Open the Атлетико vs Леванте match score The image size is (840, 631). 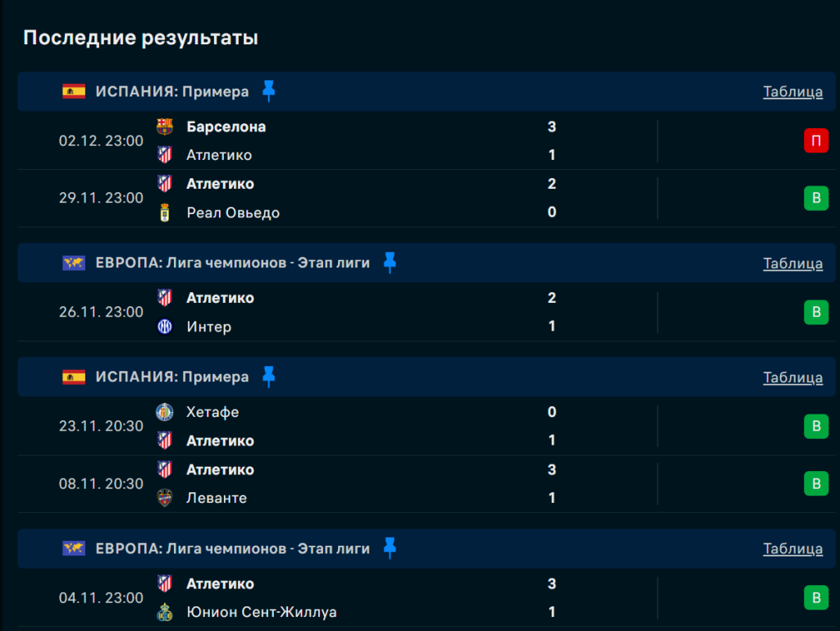click(552, 483)
